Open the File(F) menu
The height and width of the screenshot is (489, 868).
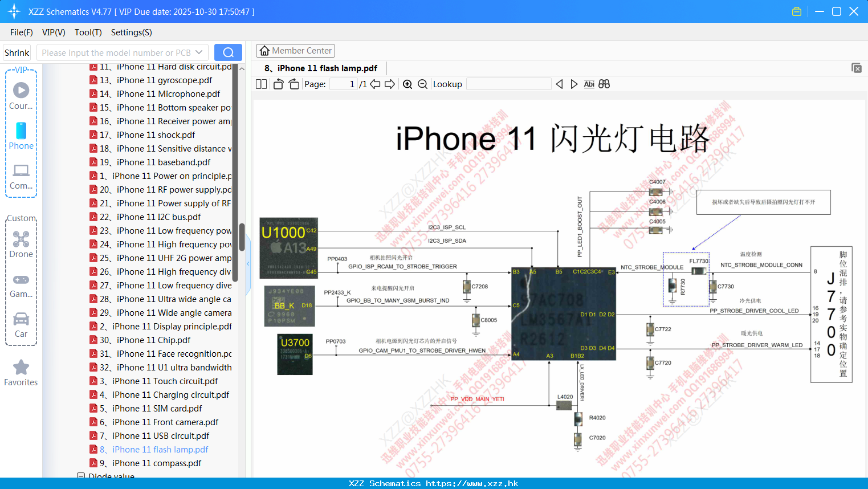[x=22, y=32]
